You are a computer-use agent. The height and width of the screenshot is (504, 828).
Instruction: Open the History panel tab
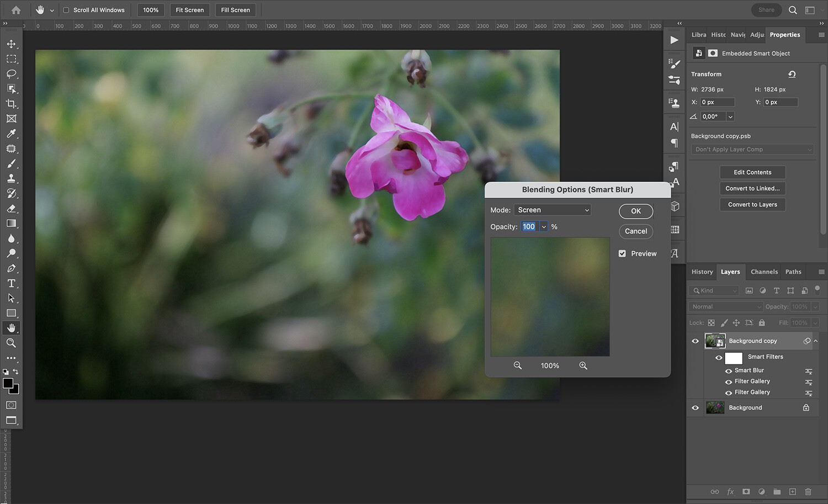702,272
